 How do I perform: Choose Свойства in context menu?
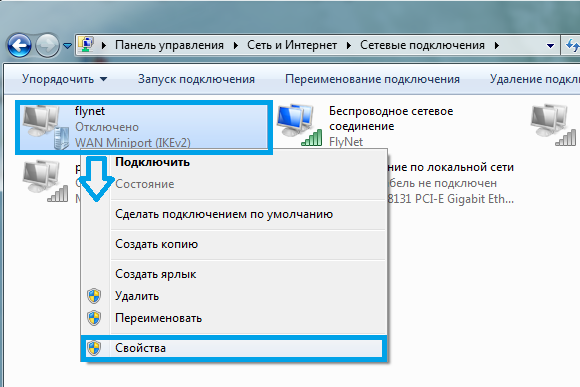pos(234,348)
